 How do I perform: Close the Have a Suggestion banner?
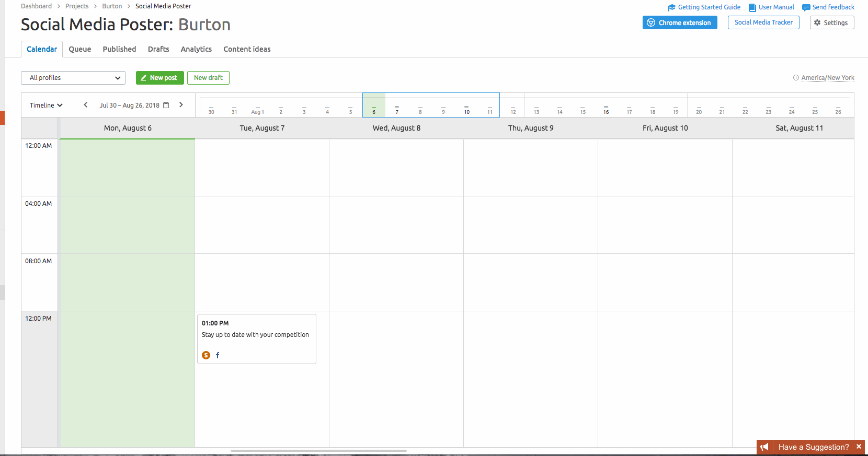point(859,447)
